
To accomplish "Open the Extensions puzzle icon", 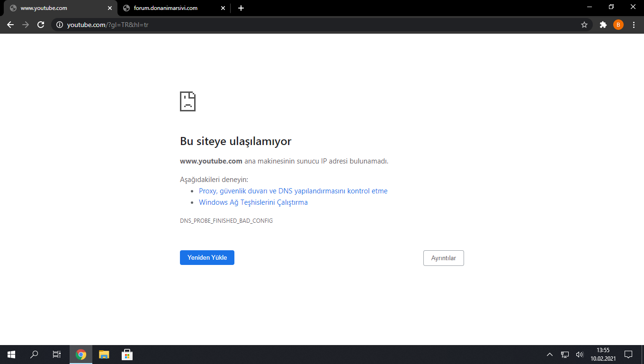I will click(x=603, y=25).
